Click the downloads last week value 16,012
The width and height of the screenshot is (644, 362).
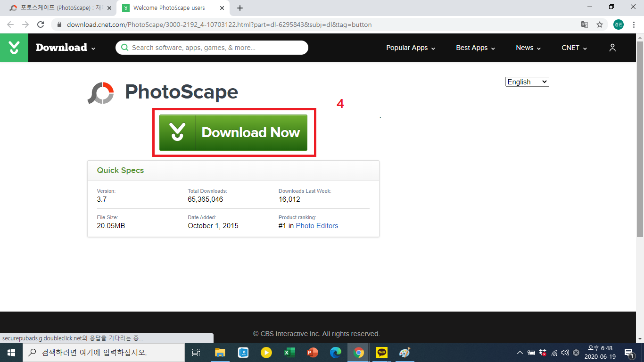(x=289, y=199)
